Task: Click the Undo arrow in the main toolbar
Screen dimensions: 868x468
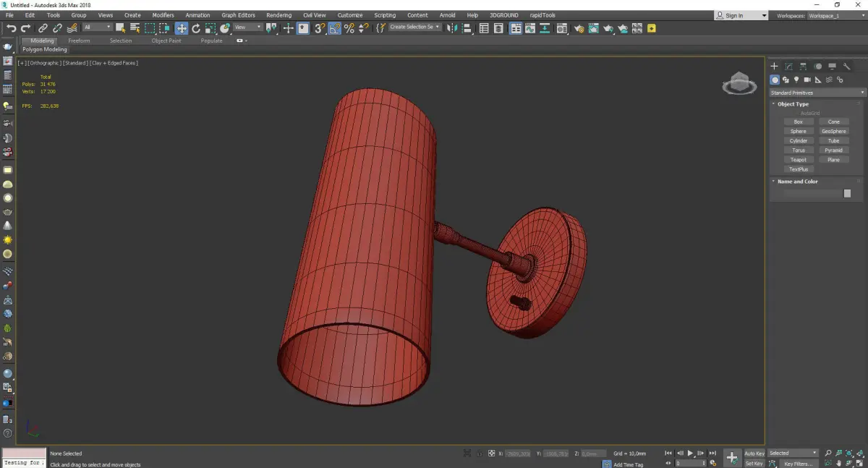Action: pos(11,28)
